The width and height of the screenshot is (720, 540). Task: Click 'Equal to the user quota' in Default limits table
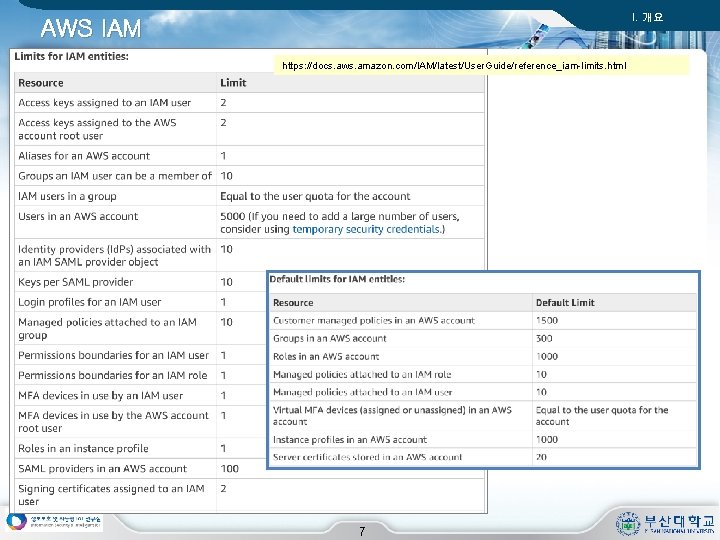[602, 416]
